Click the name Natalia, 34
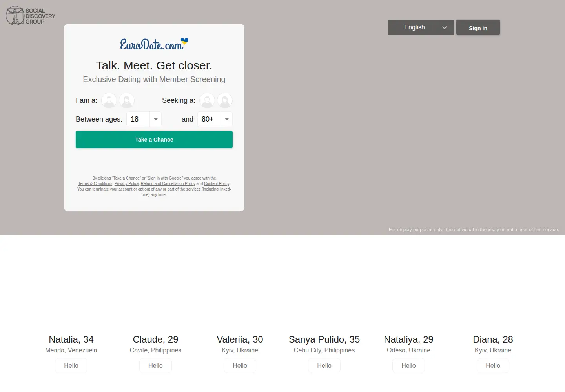 (x=71, y=339)
